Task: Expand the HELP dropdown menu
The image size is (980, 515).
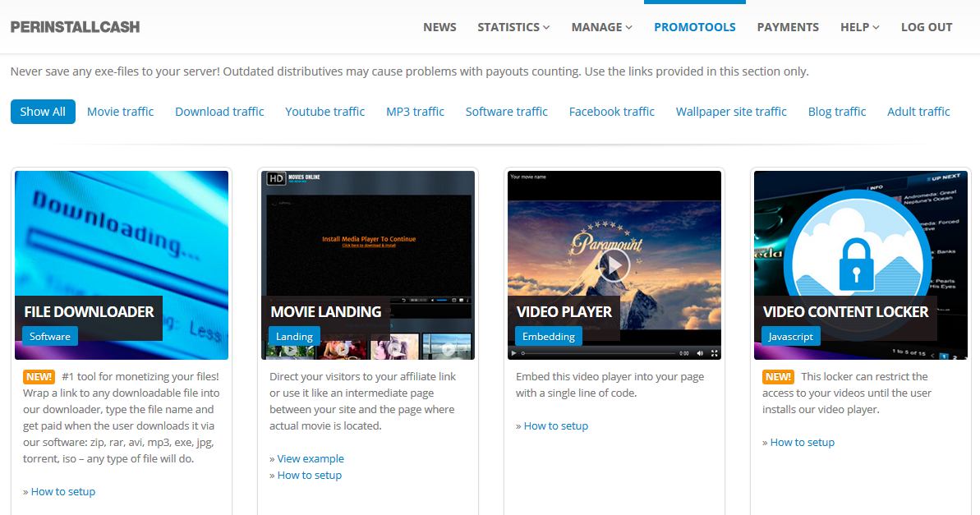Action: 859,27
